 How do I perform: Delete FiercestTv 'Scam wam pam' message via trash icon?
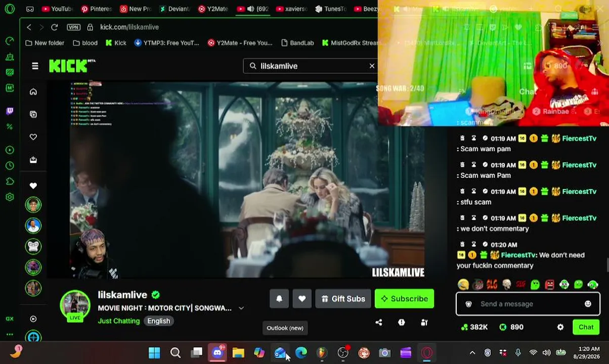coord(462,138)
